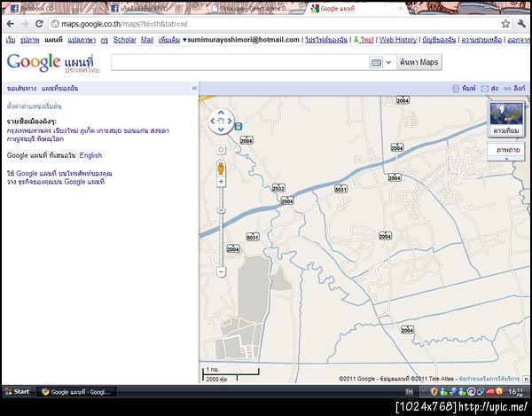Screen dimensions: 532x416
Task: Click new feature flask icon
Action: [x=356, y=40]
